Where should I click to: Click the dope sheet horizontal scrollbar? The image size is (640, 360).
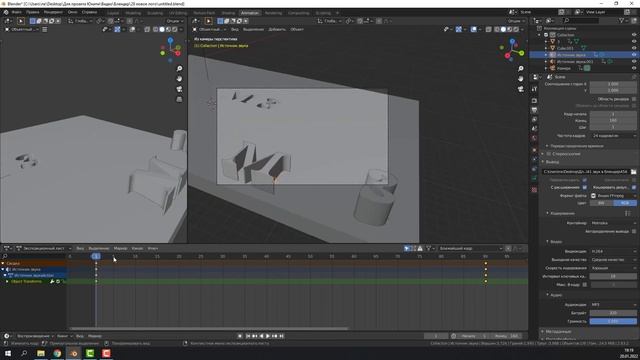(x=209, y=328)
